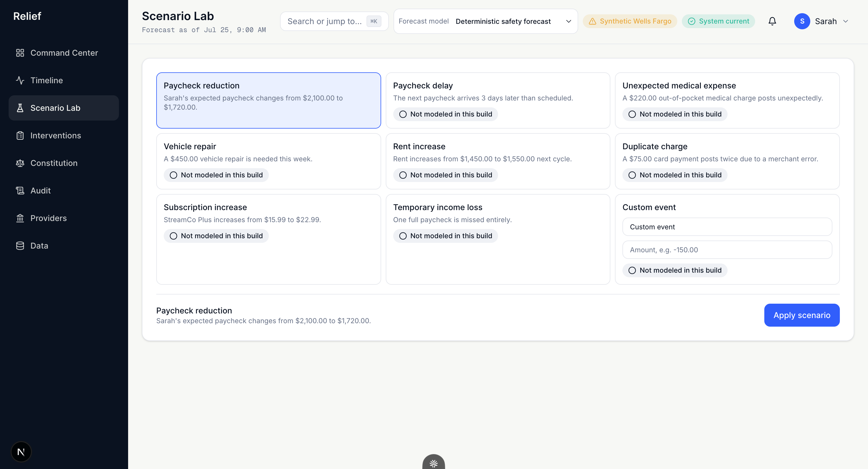Select the Paycheck reduction scenario card
This screenshot has height=469, width=868.
269,100
